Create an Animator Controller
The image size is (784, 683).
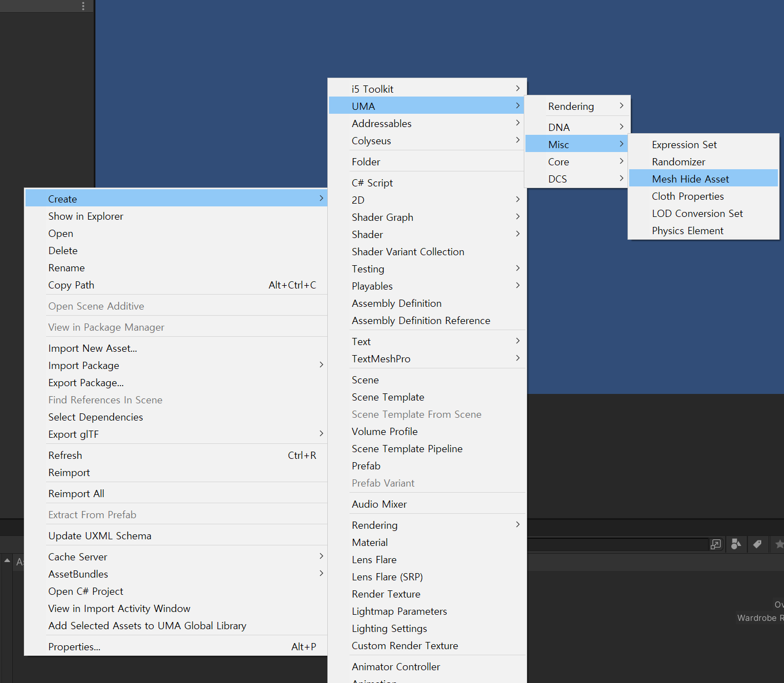coord(427,666)
